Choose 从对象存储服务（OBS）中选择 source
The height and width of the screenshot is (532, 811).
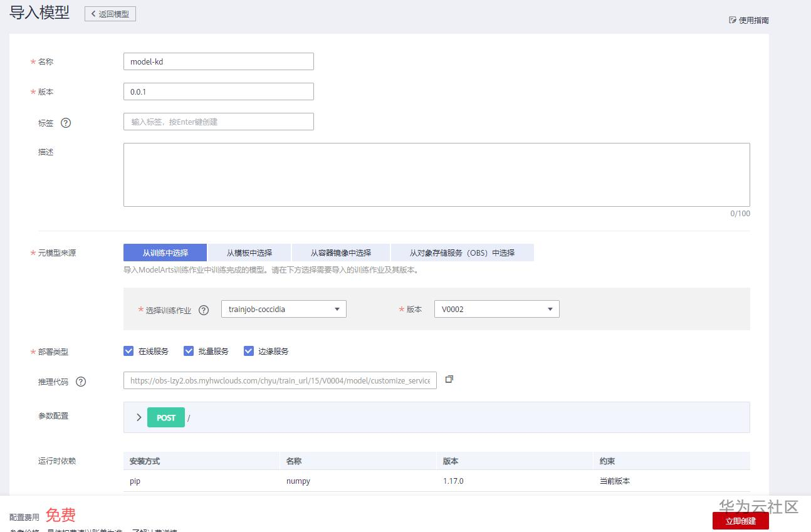pos(462,252)
